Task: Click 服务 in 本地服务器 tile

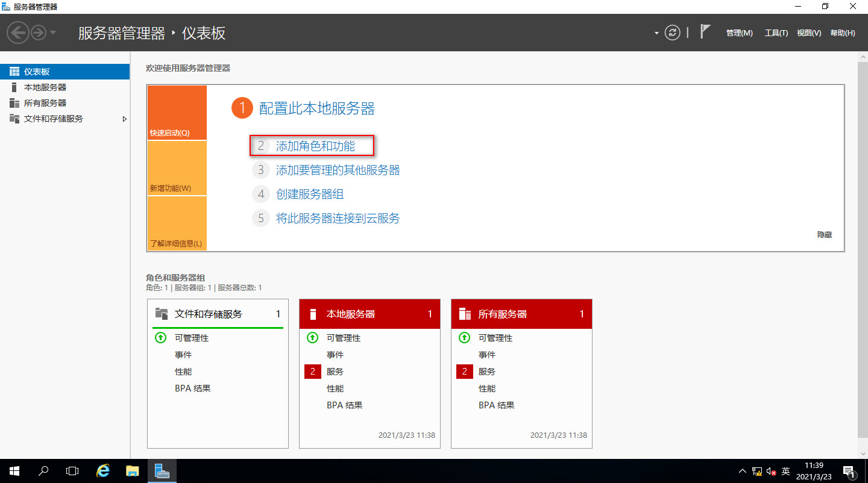Action: [335, 372]
